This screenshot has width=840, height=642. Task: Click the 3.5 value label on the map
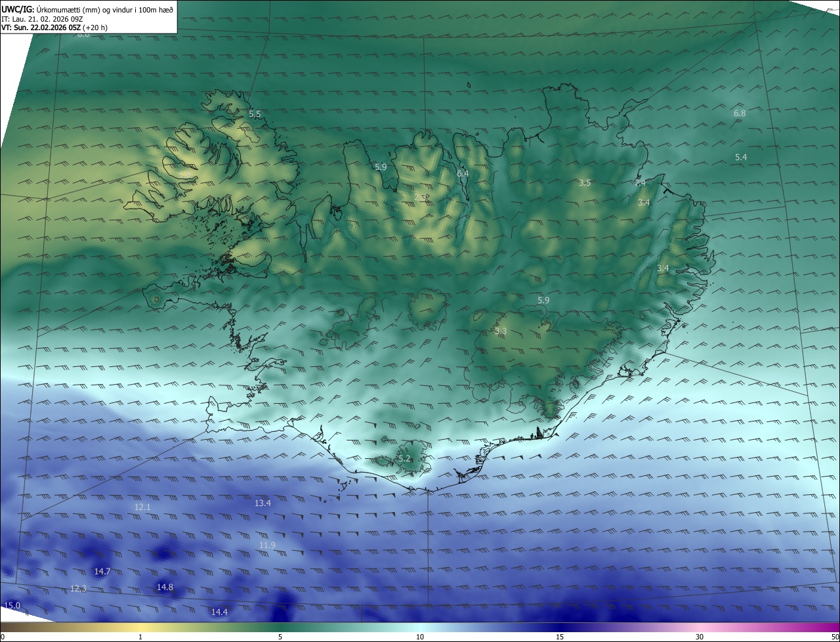[585, 183]
